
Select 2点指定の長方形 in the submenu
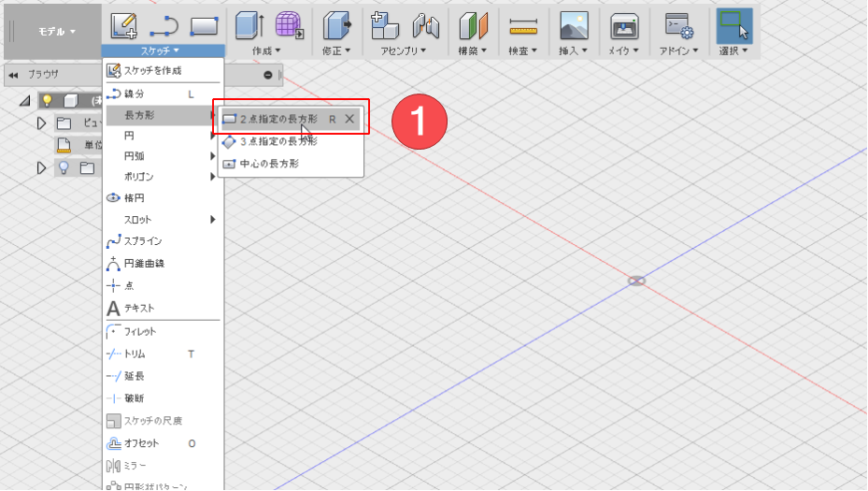click(291, 119)
